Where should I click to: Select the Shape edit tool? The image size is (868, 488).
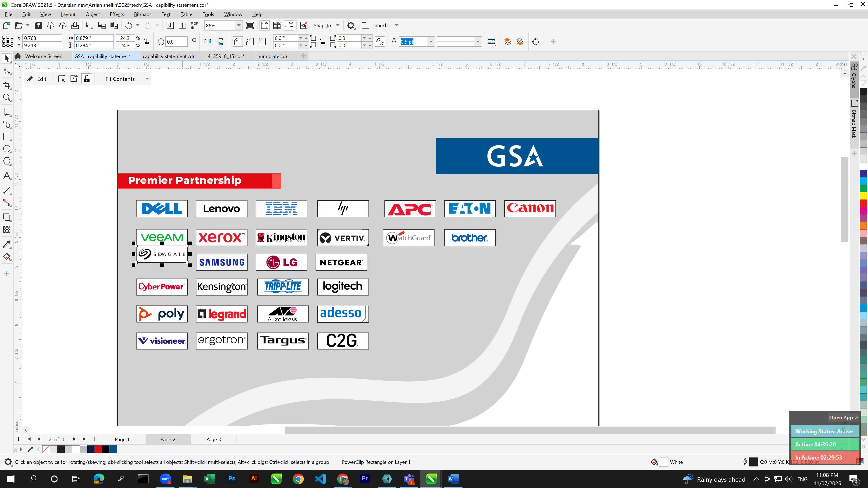click(x=7, y=71)
